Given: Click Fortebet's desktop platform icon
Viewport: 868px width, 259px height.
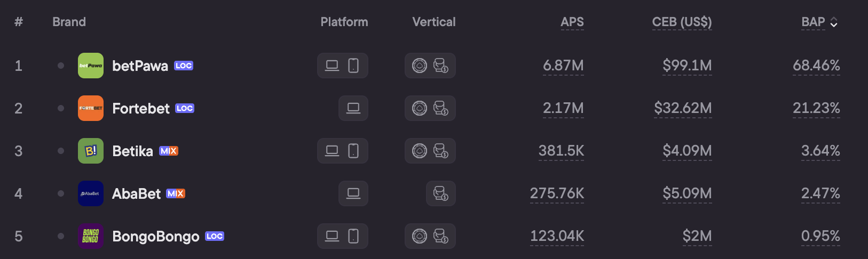Looking at the screenshot, I should click(x=353, y=108).
